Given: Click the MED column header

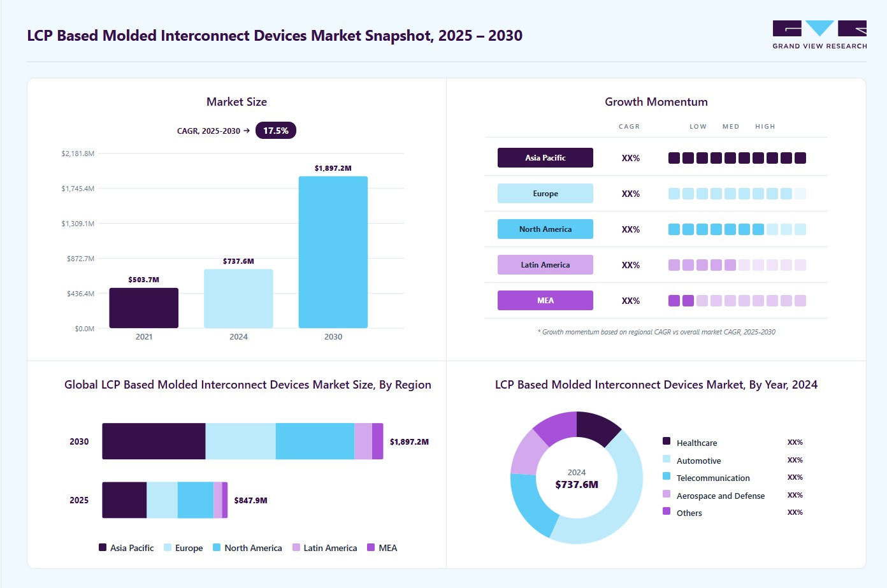Looking at the screenshot, I should [x=731, y=127].
